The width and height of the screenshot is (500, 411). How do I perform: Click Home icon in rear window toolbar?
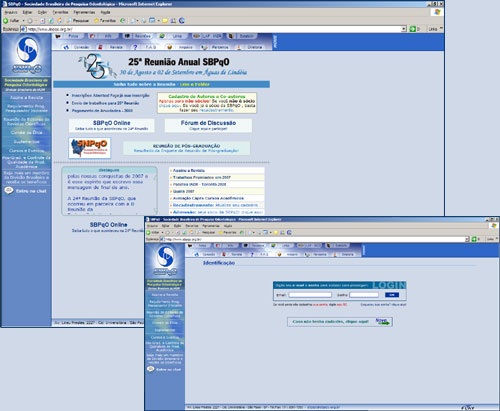tap(60, 21)
